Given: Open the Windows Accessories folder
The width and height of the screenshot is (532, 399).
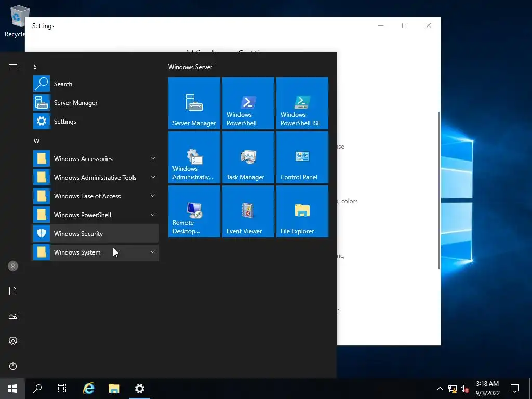Looking at the screenshot, I should point(96,158).
